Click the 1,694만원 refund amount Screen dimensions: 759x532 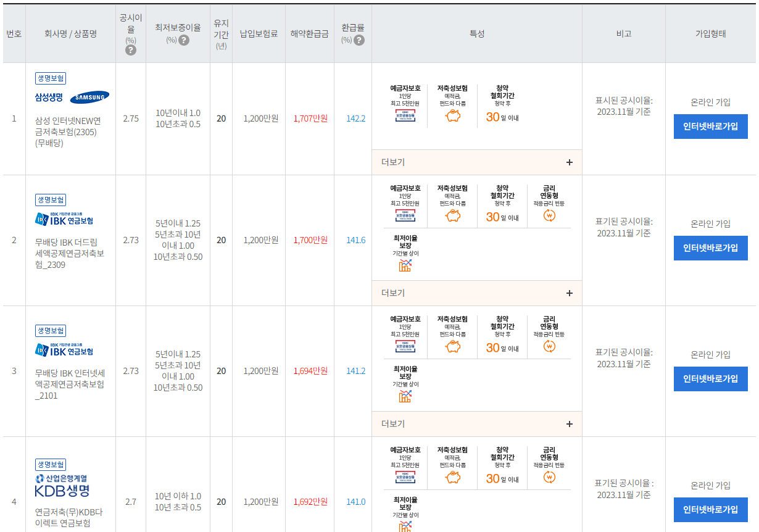310,371
